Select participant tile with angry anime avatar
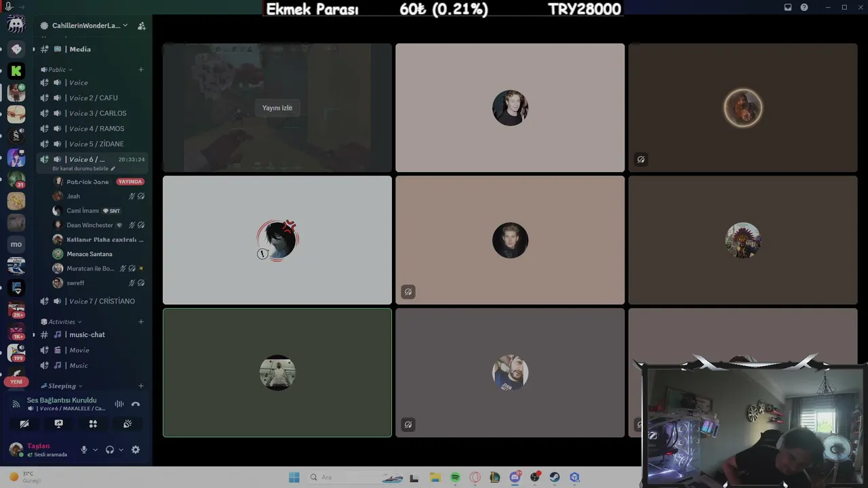 point(277,240)
